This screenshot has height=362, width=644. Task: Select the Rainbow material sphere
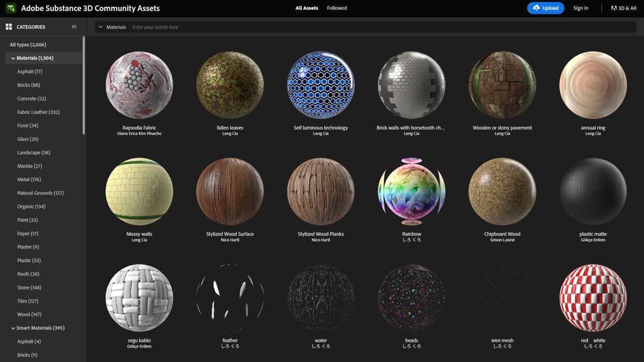point(412,192)
